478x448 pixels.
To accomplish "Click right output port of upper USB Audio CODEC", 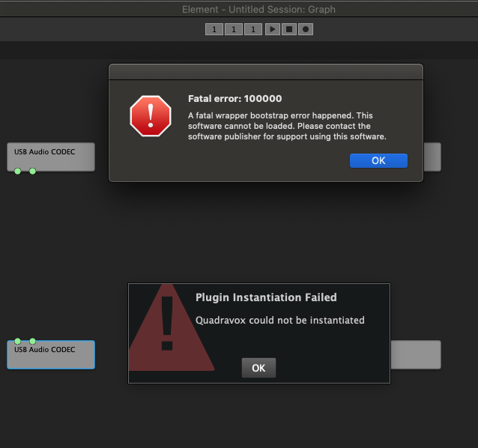I will point(33,171).
